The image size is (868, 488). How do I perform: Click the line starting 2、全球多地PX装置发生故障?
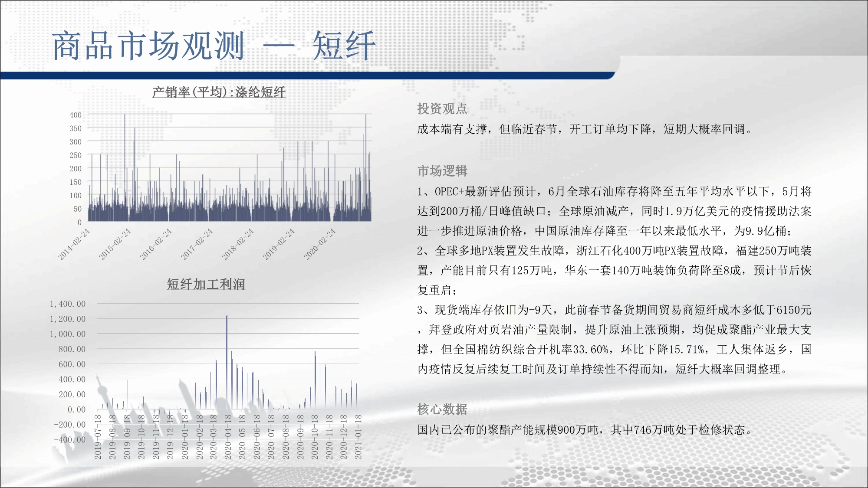614,251
